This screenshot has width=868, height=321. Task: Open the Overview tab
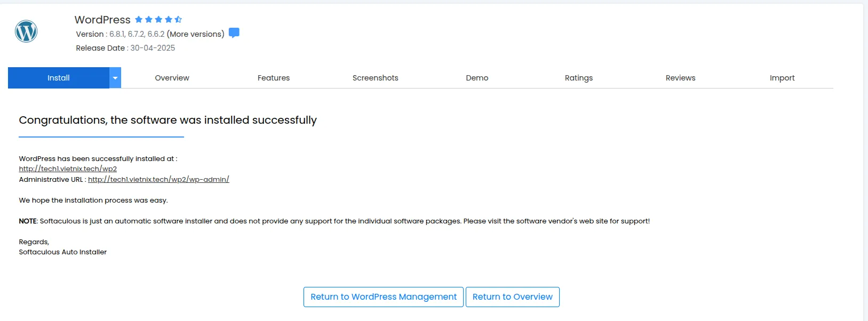click(172, 78)
